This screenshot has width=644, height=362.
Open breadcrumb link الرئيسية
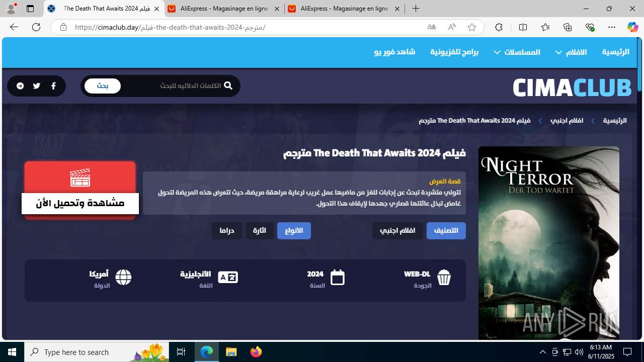[615, 121]
